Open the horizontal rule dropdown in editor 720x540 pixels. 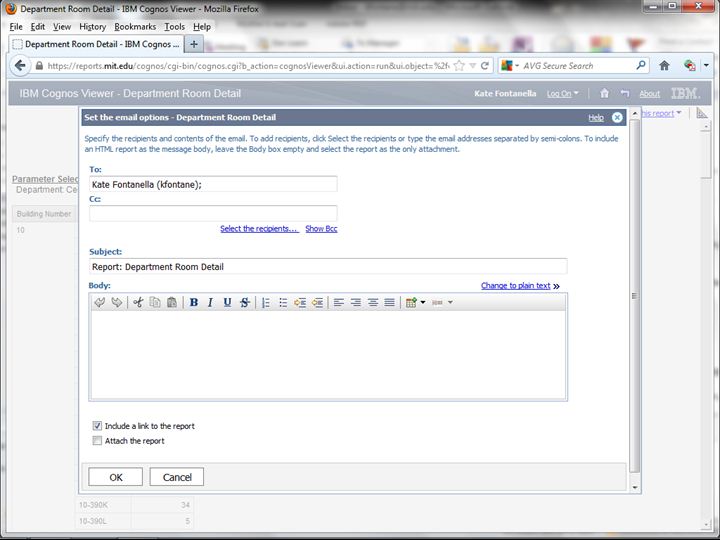(442, 302)
